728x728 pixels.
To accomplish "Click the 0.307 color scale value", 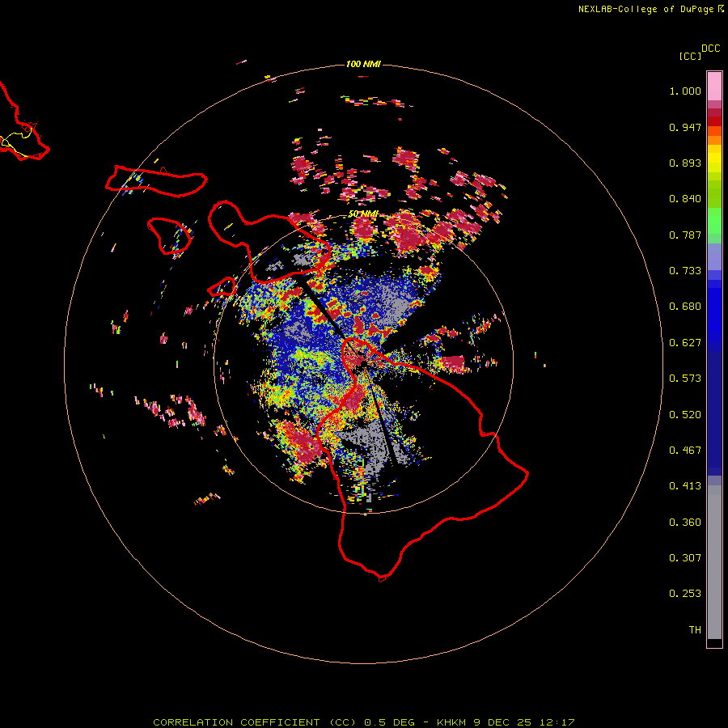I will [685, 558].
